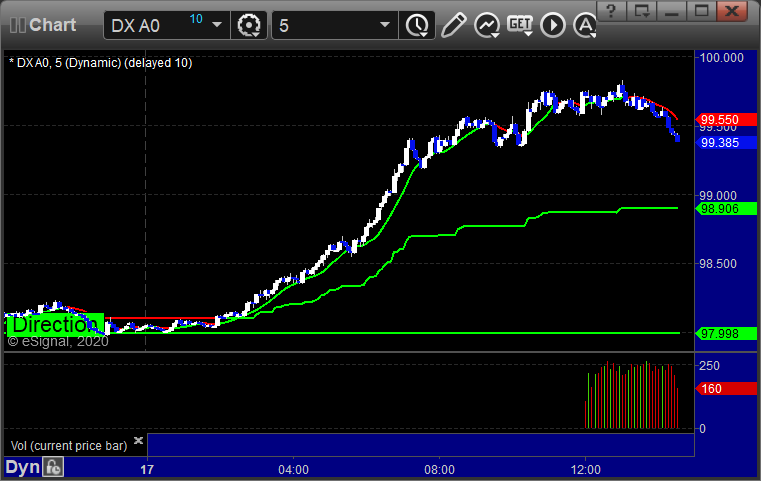Close the Vol study pane

[139, 440]
